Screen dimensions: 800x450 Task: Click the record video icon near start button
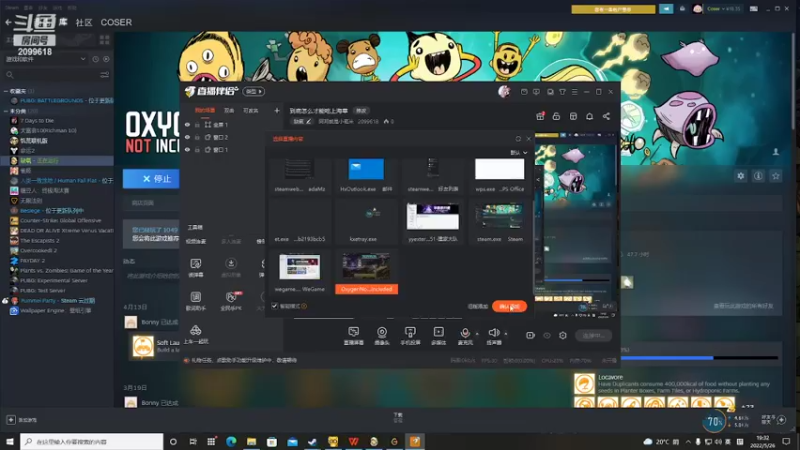point(530,335)
